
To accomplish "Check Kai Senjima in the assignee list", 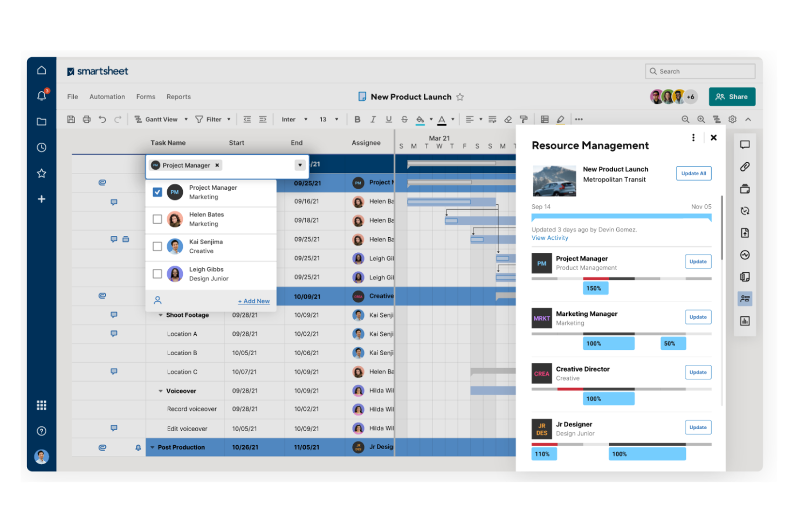I will [x=157, y=246].
